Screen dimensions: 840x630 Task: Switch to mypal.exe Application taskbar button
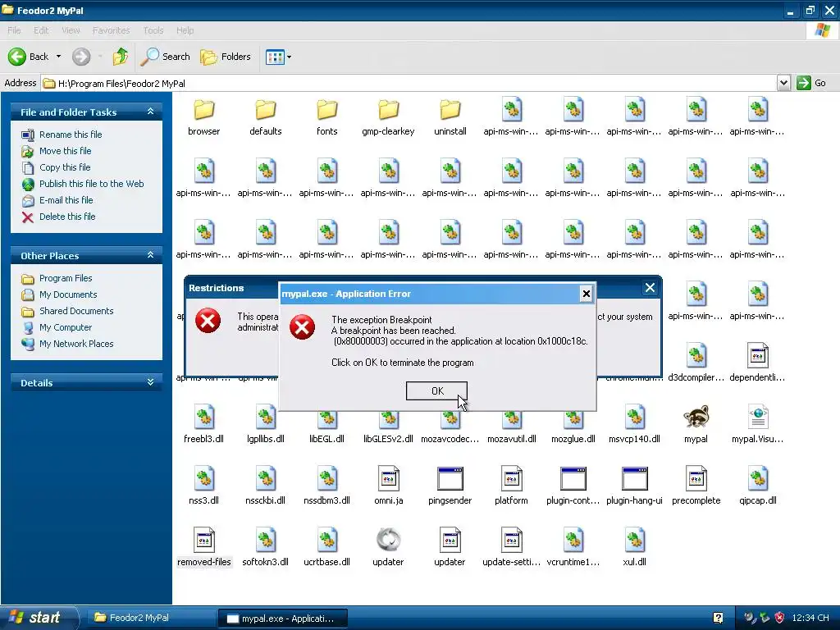point(283,619)
